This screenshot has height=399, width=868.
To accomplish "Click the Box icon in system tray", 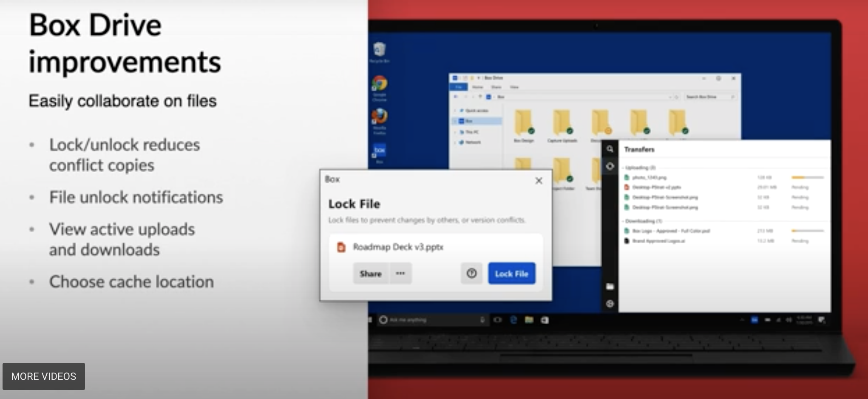I will (755, 320).
